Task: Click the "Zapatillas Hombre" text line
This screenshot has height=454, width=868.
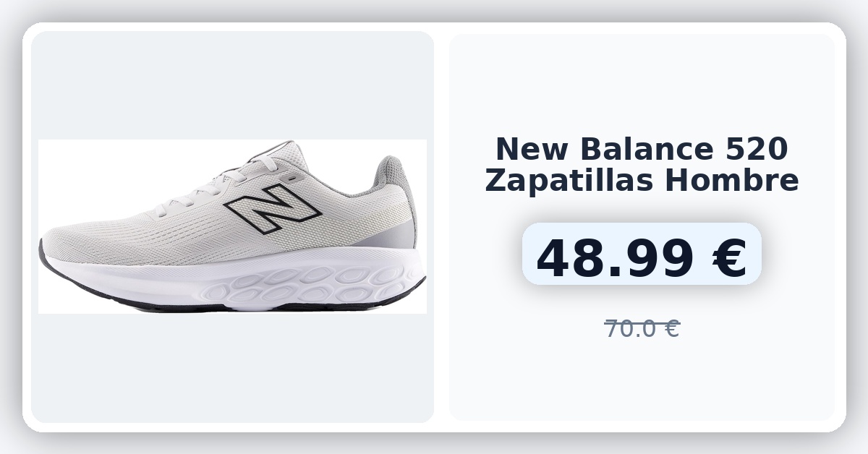Action: [642, 180]
